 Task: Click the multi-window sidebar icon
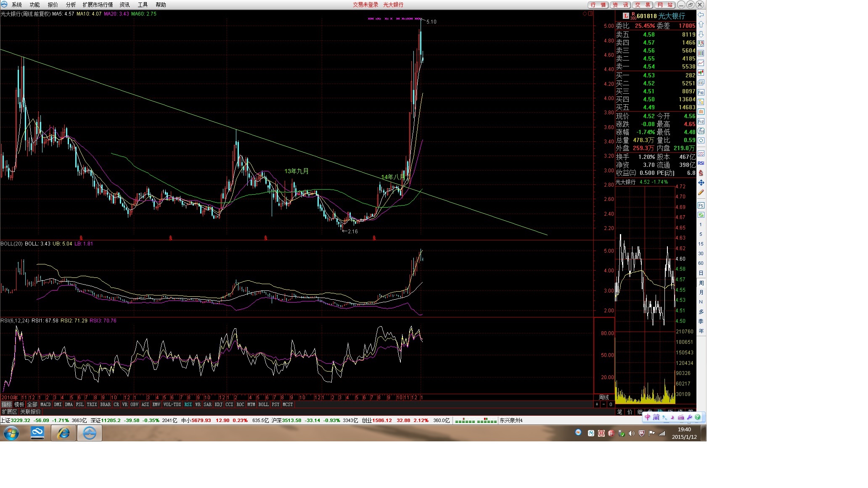click(701, 82)
